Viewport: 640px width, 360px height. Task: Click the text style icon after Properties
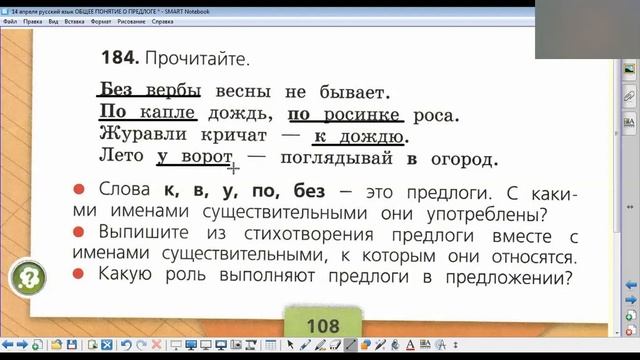coord(441,345)
